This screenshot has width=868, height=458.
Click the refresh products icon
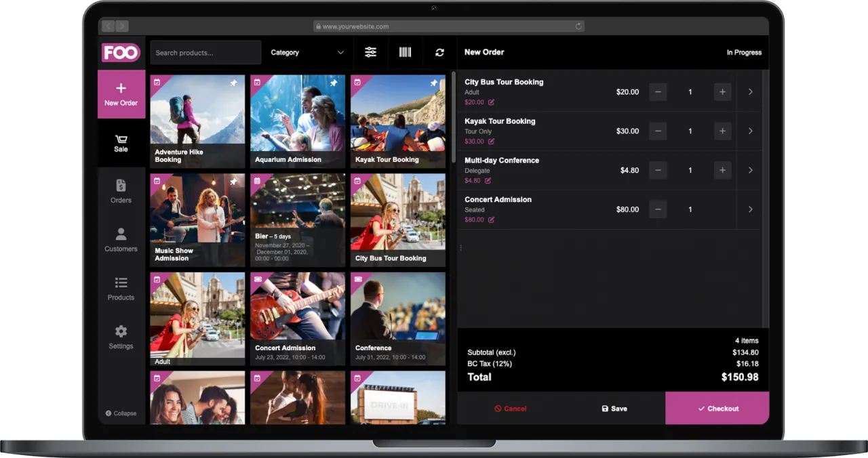coord(439,52)
